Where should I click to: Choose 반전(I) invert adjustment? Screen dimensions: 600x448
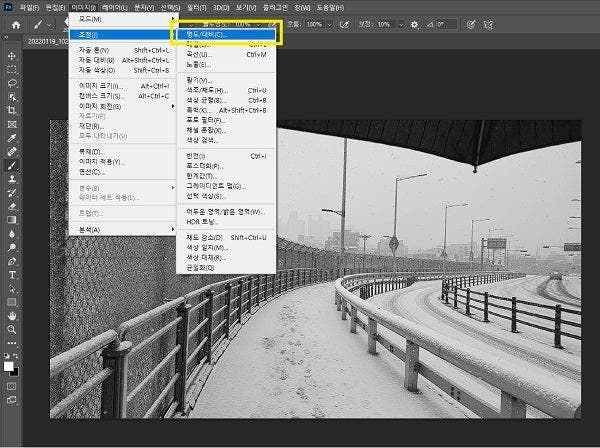pos(226,156)
